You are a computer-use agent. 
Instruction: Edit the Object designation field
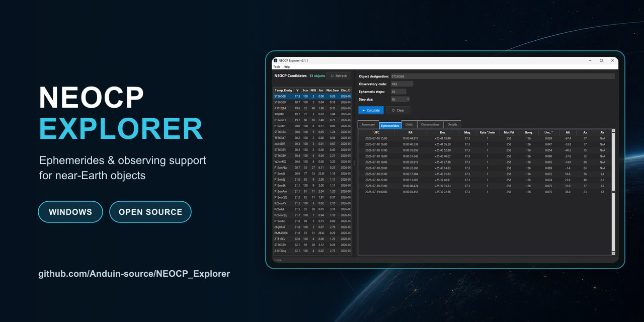click(502, 76)
